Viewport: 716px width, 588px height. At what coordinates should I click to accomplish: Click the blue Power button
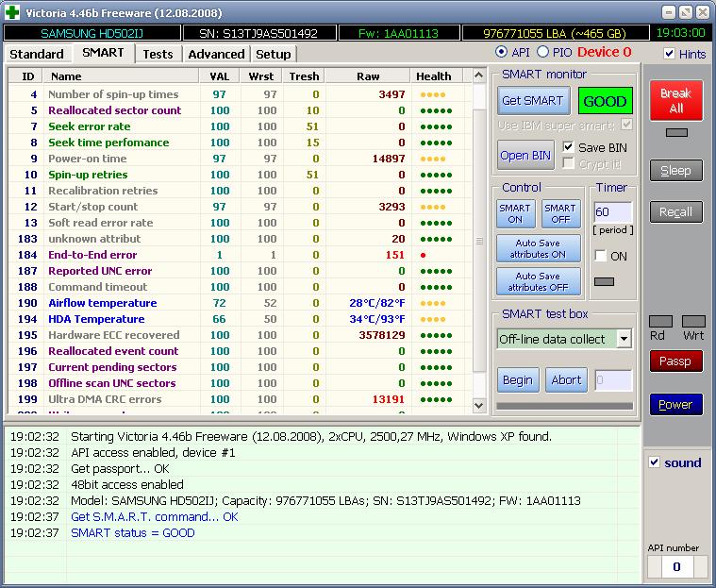click(x=675, y=404)
